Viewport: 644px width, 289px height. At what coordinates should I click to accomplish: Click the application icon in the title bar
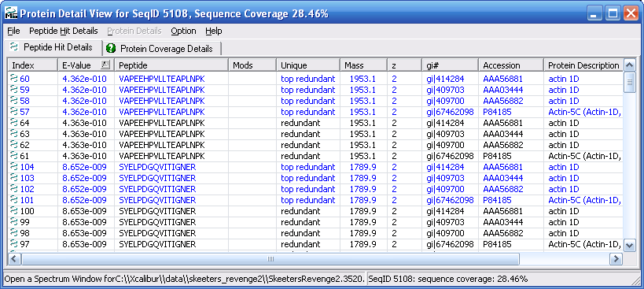point(11,13)
